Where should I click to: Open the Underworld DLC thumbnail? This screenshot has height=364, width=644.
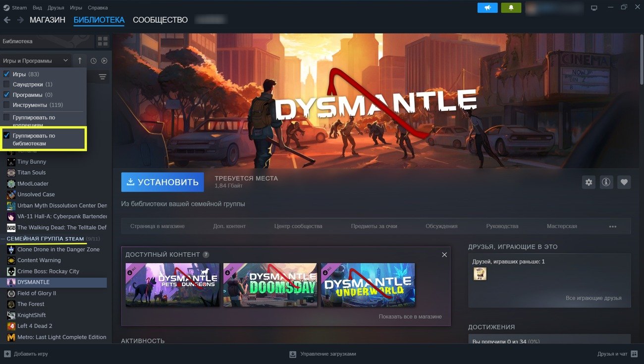368,285
